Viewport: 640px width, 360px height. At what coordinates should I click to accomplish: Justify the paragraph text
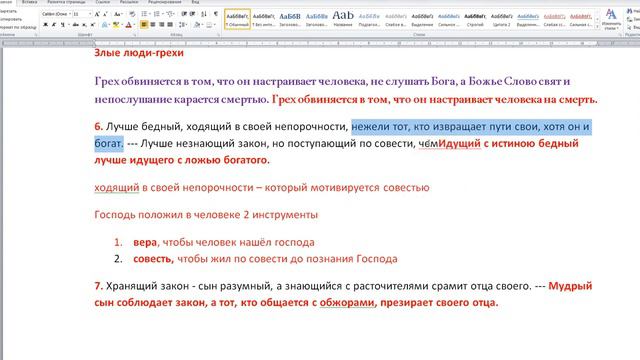coord(170,25)
